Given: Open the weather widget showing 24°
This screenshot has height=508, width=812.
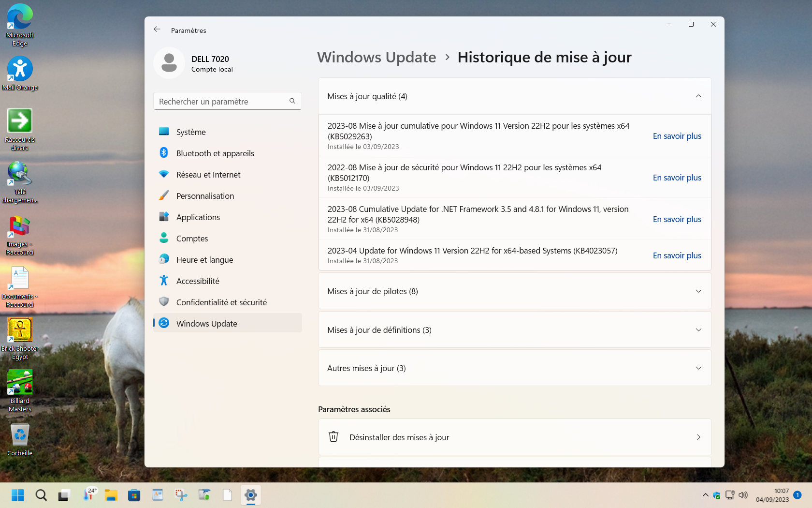Looking at the screenshot, I should point(89,495).
